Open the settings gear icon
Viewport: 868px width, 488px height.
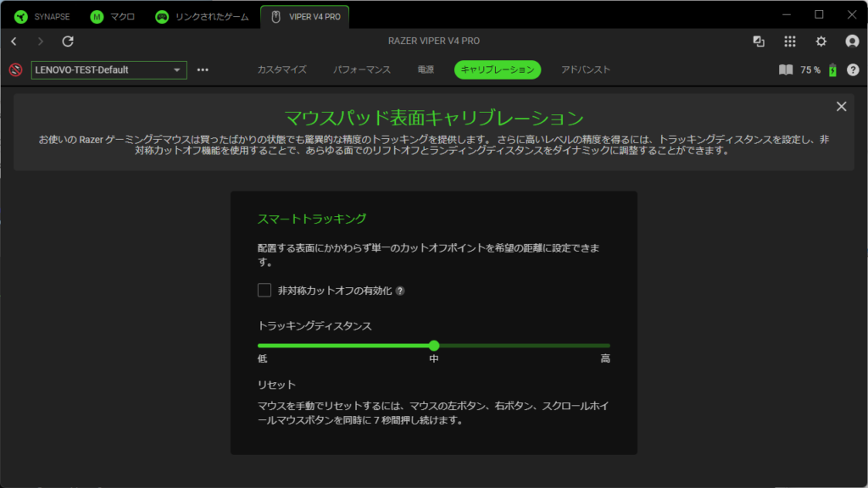coord(821,42)
